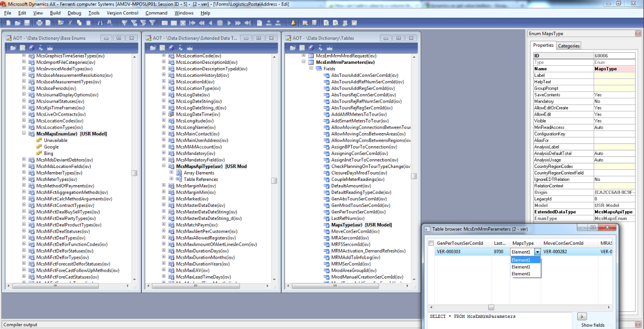Click the ExtendedDataType value McsMapsApiType
Viewport: 644px width, 329px height.
614,211
